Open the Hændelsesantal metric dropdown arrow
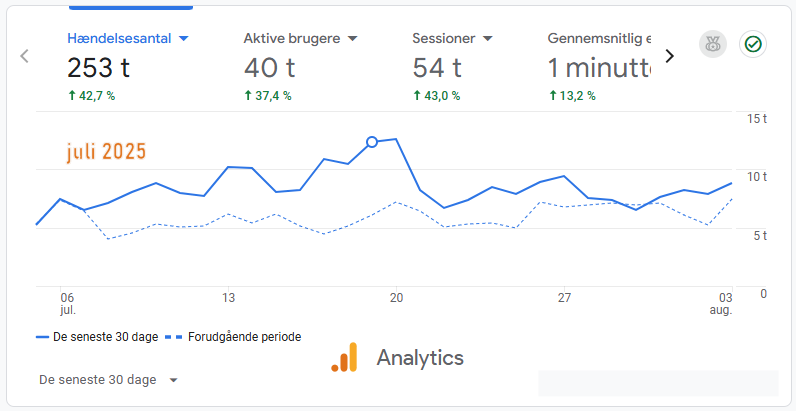The image size is (796, 411). (184, 39)
